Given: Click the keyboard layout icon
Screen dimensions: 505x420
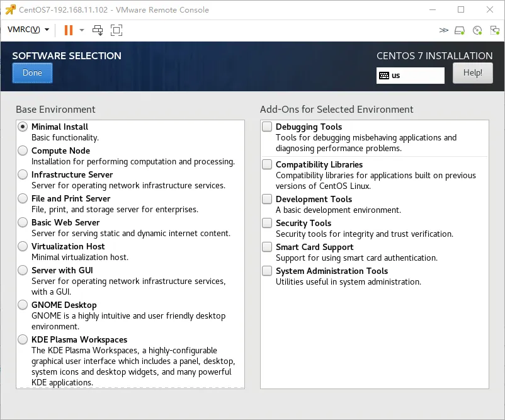Looking at the screenshot, I should tap(384, 76).
